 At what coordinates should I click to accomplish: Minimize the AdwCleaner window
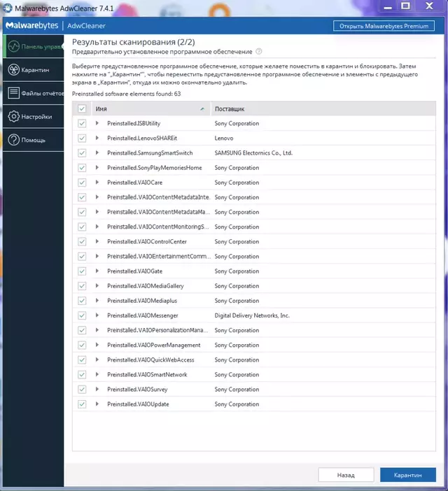pos(388,7)
